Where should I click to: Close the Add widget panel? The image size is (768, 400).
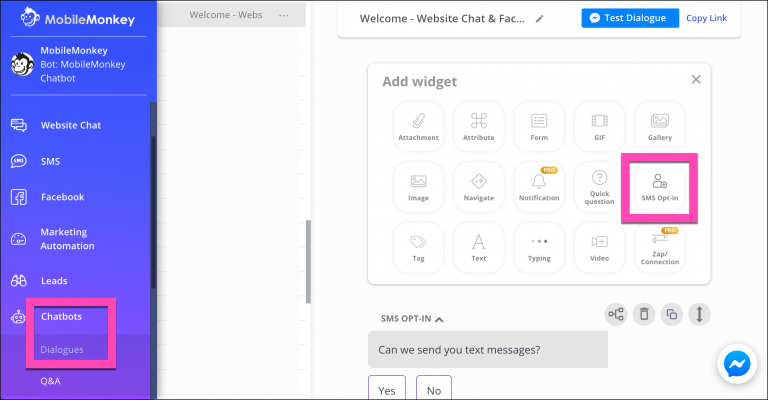point(696,79)
